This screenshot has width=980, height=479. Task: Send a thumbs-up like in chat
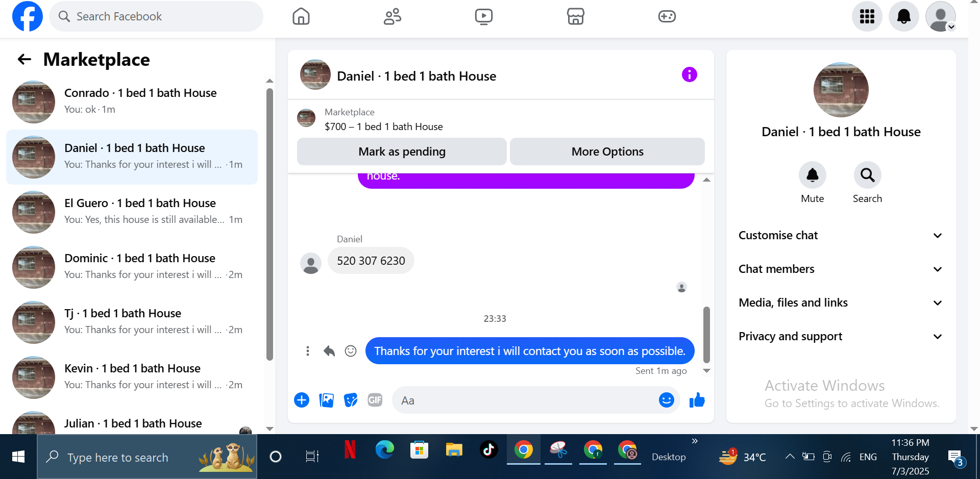pyautogui.click(x=697, y=400)
